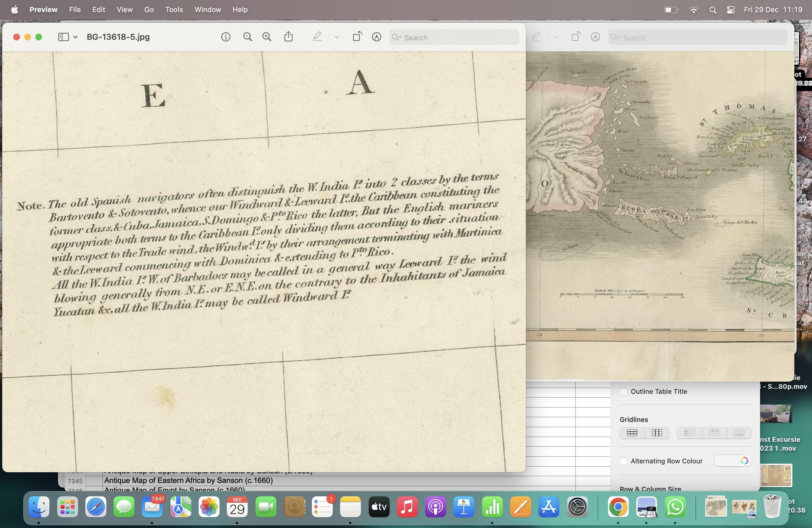Open Messages from the Dock
Screen dimensions: 812x528
124,507
